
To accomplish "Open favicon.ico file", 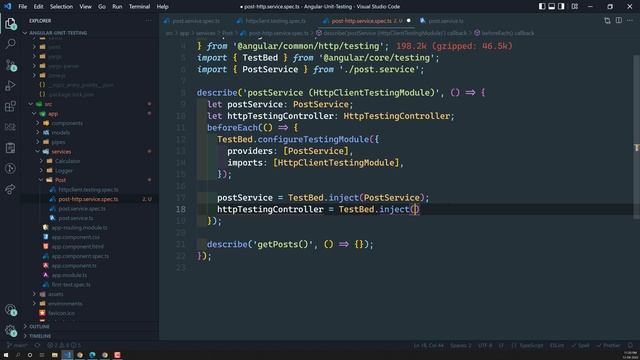I will [x=62, y=313].
